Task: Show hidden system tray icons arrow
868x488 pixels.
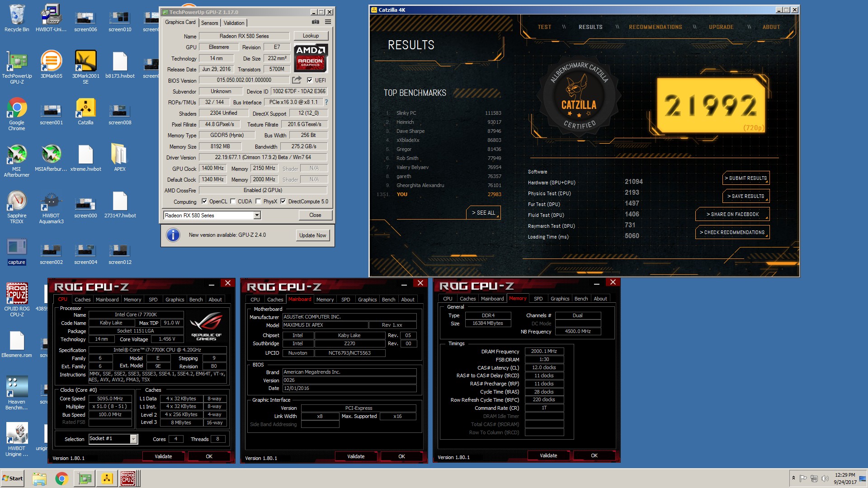Action: coord(793,478)
